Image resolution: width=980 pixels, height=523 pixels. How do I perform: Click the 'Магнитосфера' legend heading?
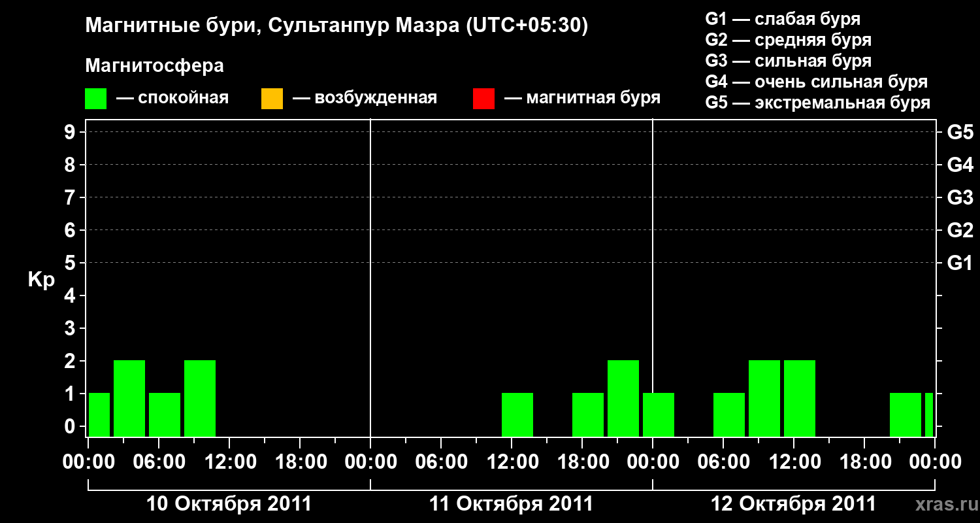[x=155, y=66]
